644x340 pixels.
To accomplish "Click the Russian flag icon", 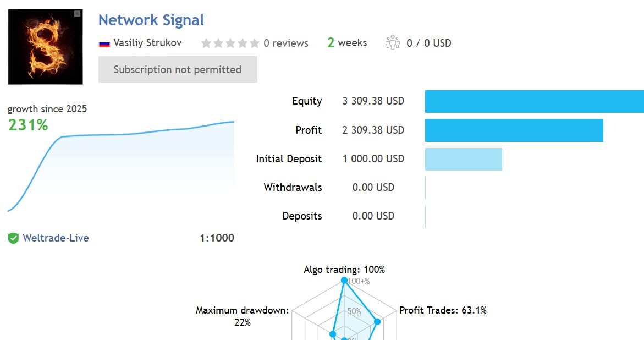I will pos(104,43).
